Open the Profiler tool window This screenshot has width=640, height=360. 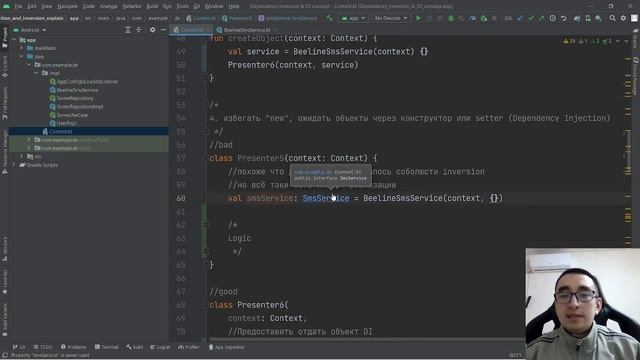(189, 347)
